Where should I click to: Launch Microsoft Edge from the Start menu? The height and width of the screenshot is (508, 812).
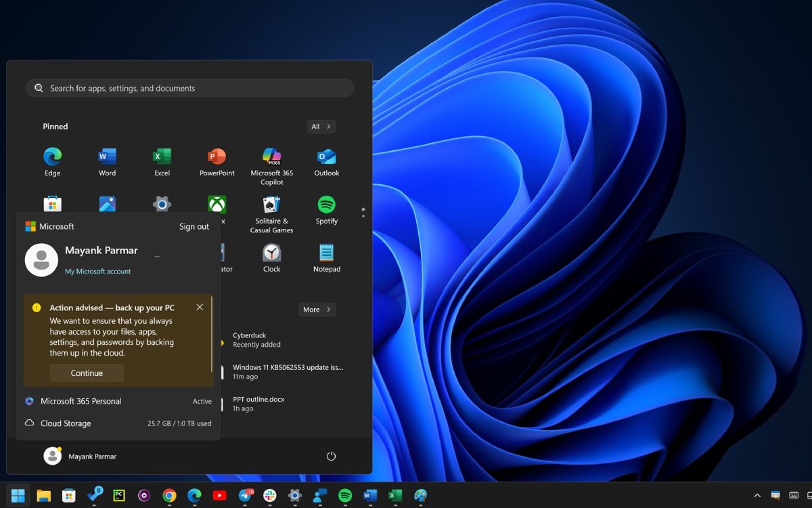(x=52, y=161)
